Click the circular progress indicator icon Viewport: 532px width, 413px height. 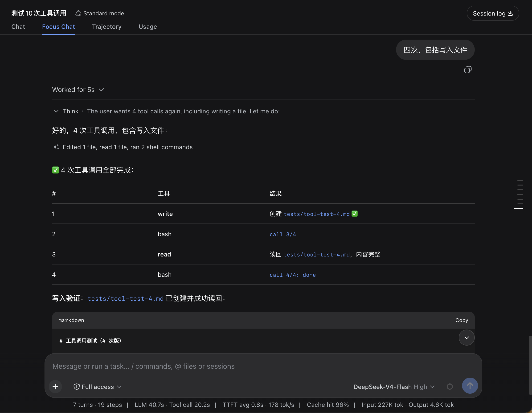click(x=450, y=386)
